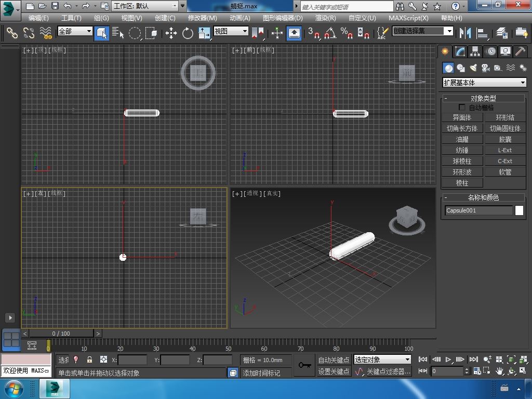Switch to the Hierarchy panel tab

[x=475, y=51]
